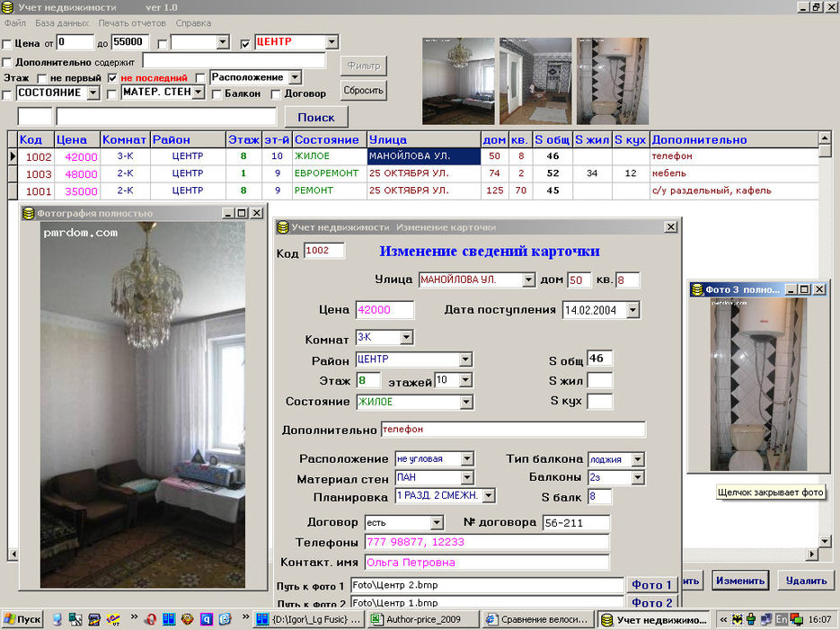Expand the Планировка dropdown in the card
The image size is (840, 630).
click(x=489, y=495)
